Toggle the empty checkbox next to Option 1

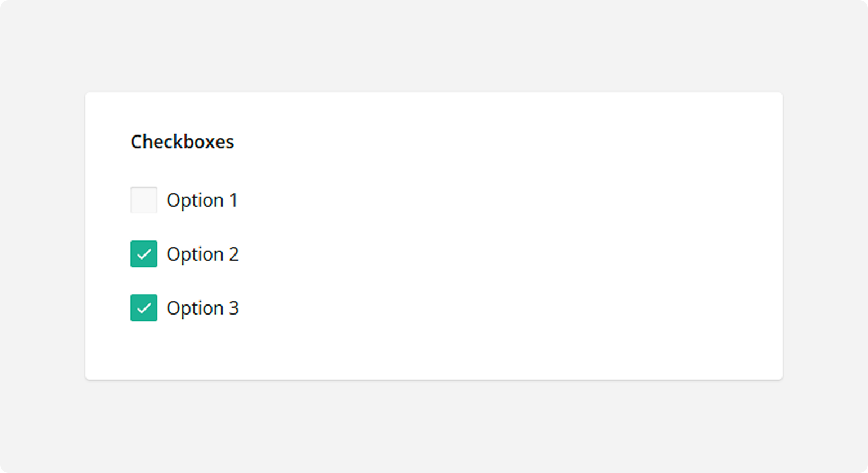[143, 200]
